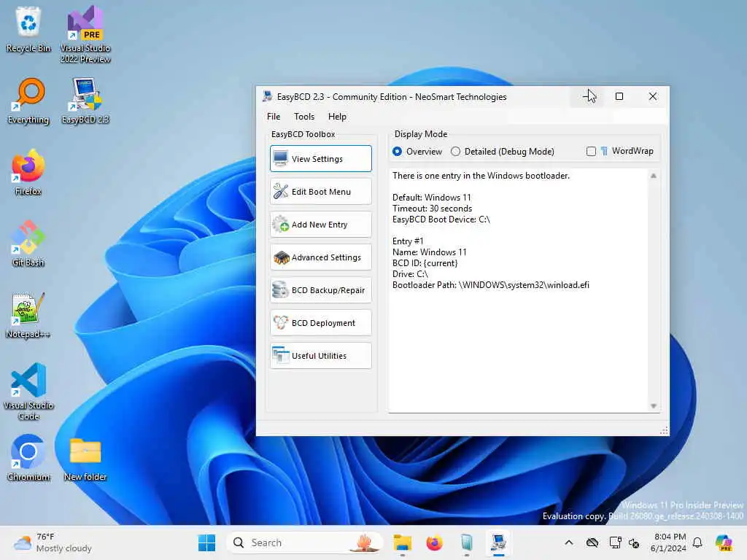Open the Advanced Settings section
The height and width of the screenshot is (560, 747).
321,257
